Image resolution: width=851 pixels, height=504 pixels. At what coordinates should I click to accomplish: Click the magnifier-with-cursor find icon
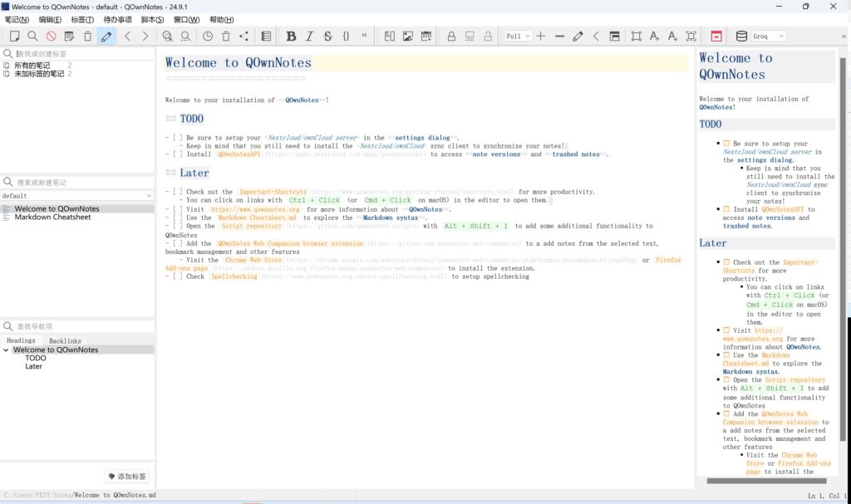[x=167, y=37]
